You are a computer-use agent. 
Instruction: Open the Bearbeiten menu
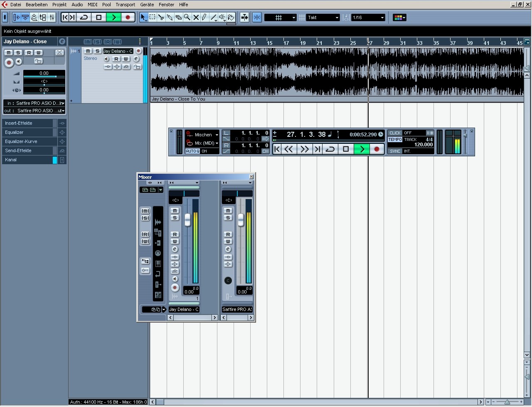coord(37,5)
